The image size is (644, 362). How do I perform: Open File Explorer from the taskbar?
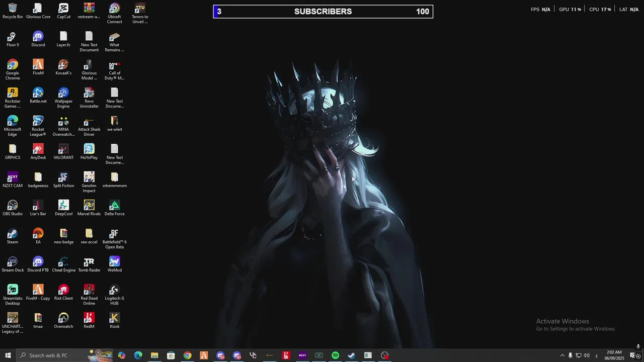pos(154,355)
